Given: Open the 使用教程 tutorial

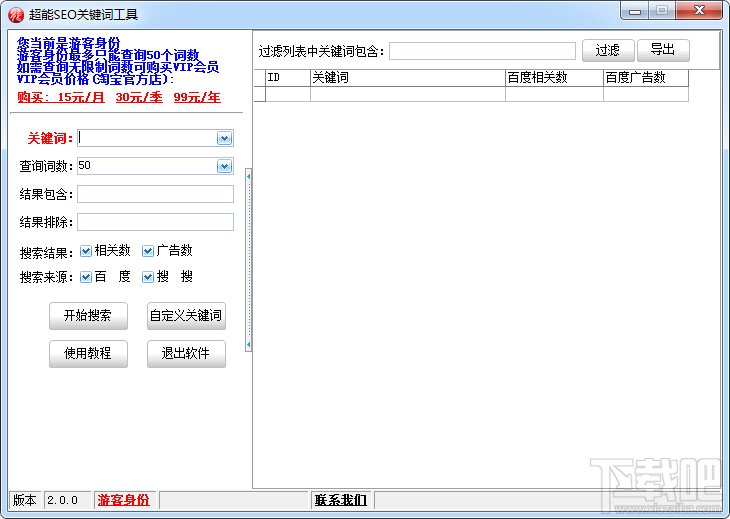Looking at the screenshot, I should point(88,354).
